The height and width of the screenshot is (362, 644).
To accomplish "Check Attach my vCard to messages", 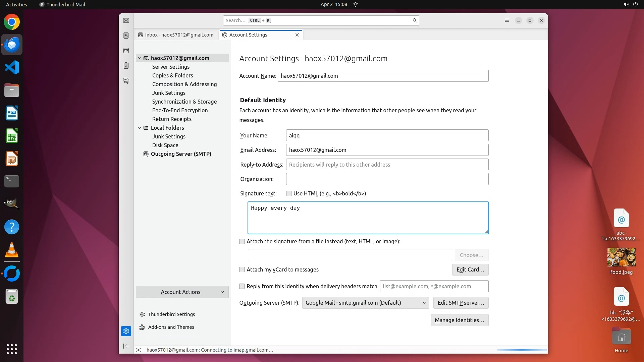I will coord(242,269).
